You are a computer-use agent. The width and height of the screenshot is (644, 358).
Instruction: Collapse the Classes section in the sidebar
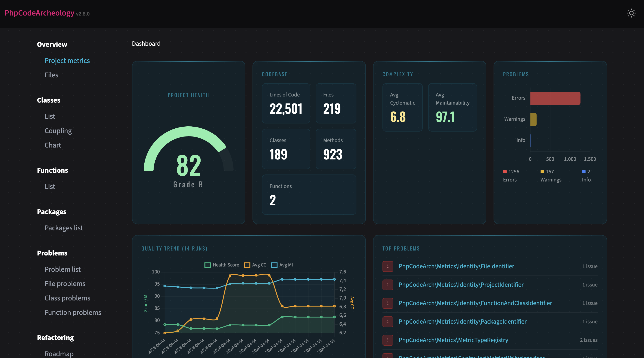[x=49, y=100]
